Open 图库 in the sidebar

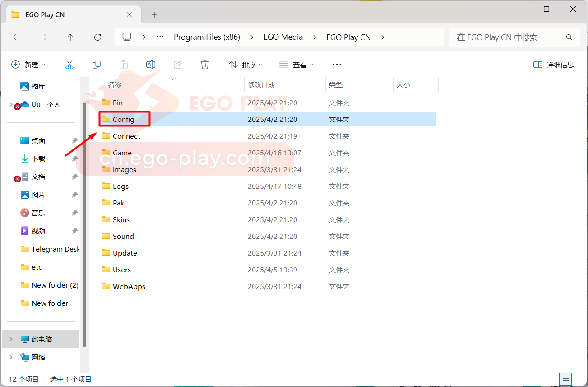tap(33, 86)
